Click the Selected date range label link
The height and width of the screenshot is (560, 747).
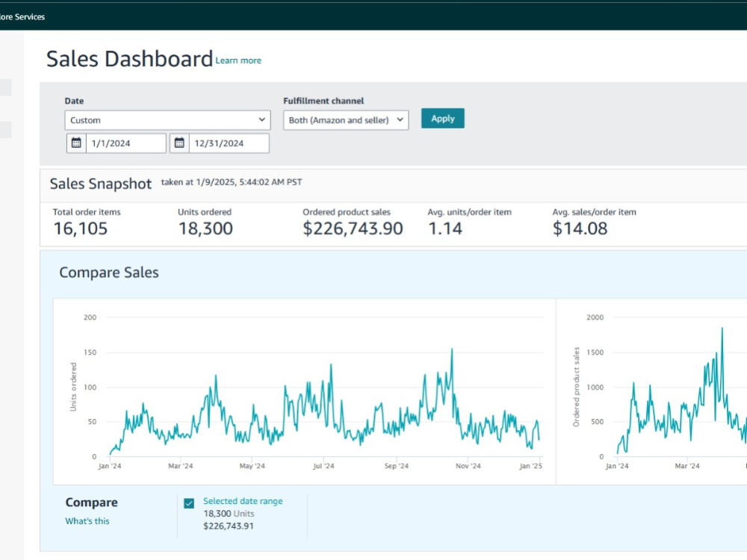[243, 501]
